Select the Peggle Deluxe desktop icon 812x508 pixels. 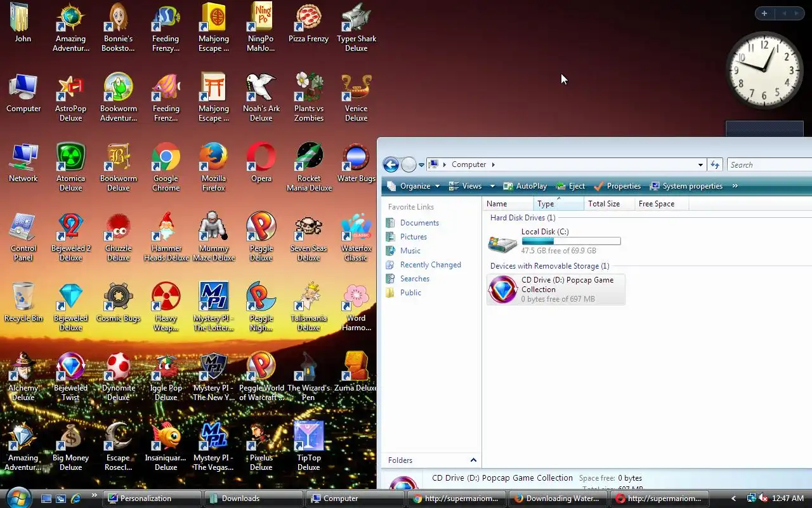(x=261, y=236)
